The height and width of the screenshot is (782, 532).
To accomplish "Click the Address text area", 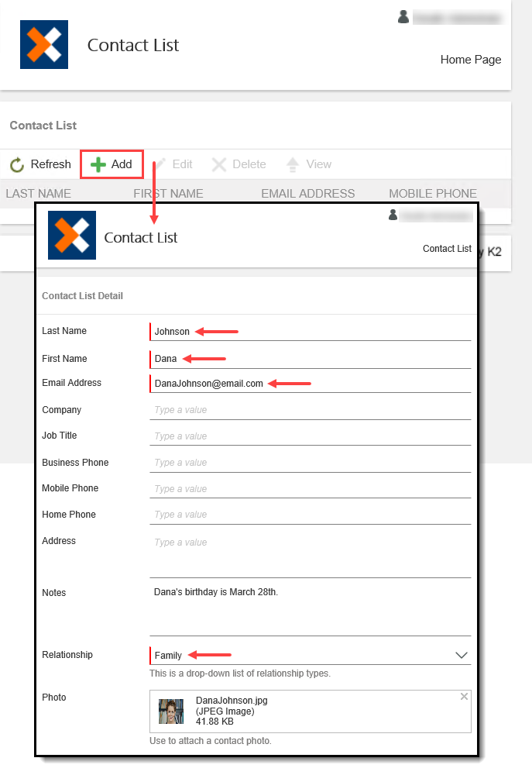I will (311, 555).
